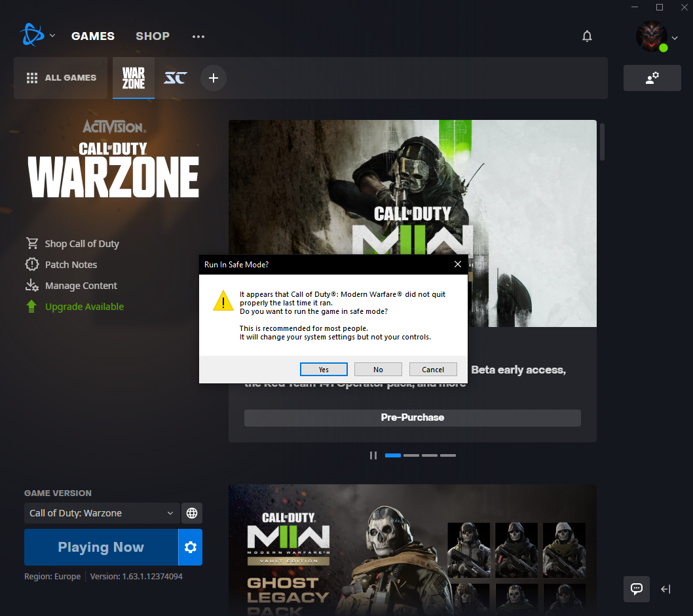Expand the Battle.net logo dropdown arrow

tap(52, 35)
